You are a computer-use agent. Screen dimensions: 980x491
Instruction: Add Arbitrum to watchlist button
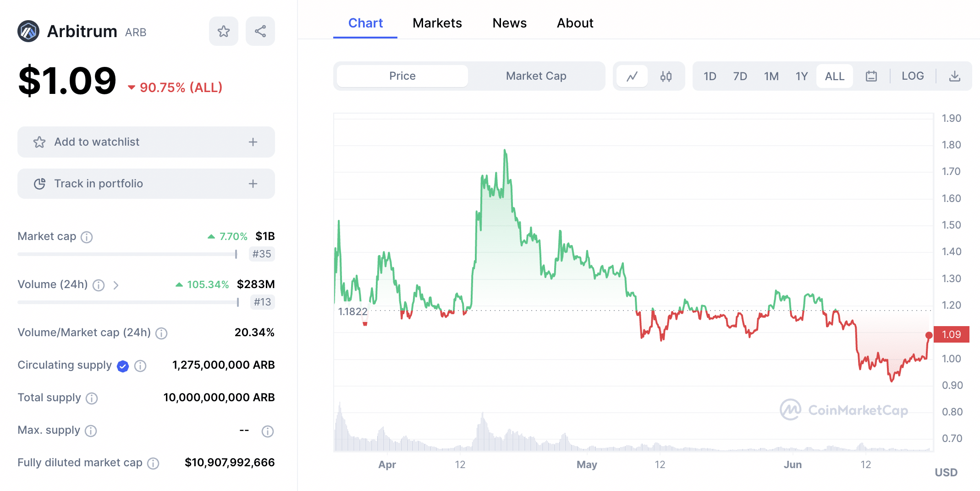click(146, 142)
